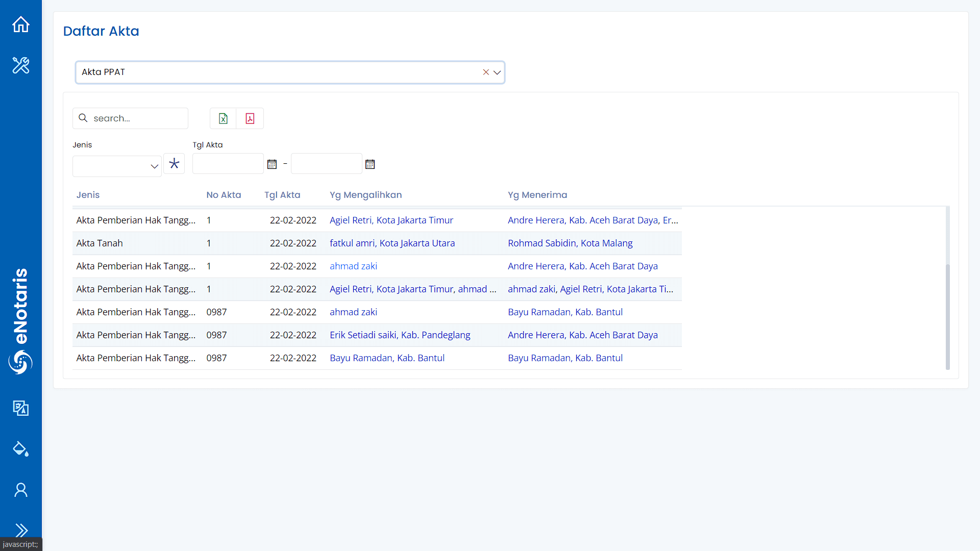Open link Agiel Retri, Kota Jakarta Timur, ahmad ...

point(413,289)
